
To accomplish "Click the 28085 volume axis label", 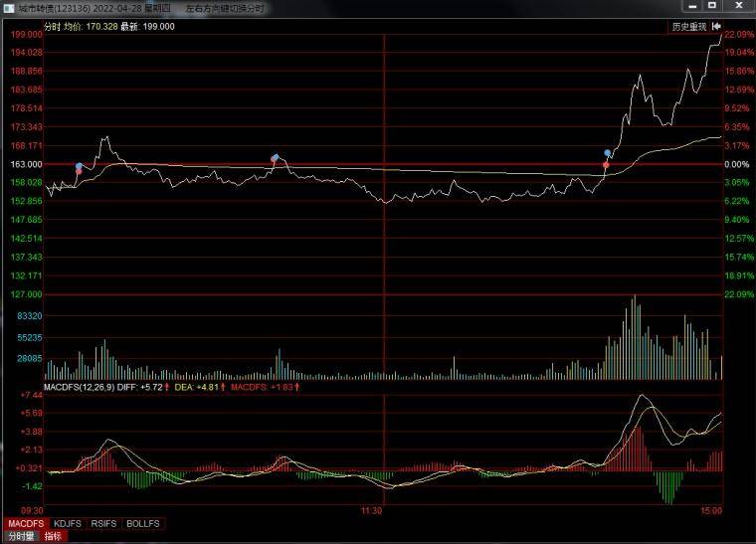I will click(30, 358).
